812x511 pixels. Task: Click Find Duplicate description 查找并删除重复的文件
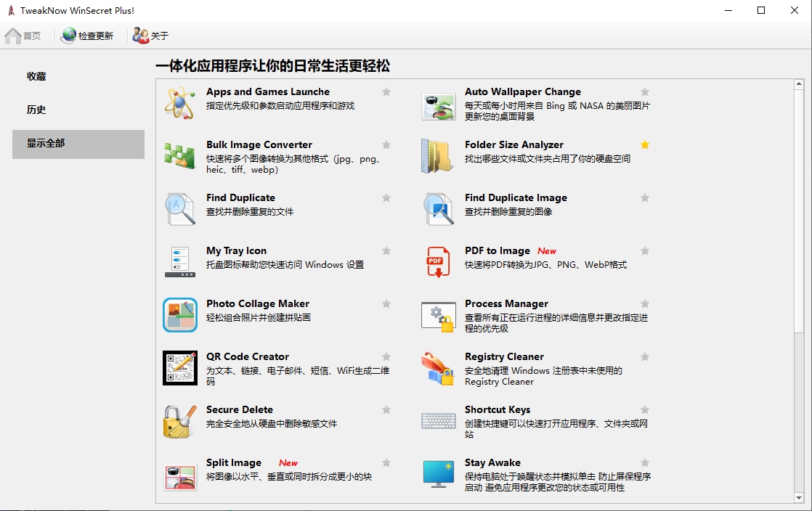pos(250,212)
